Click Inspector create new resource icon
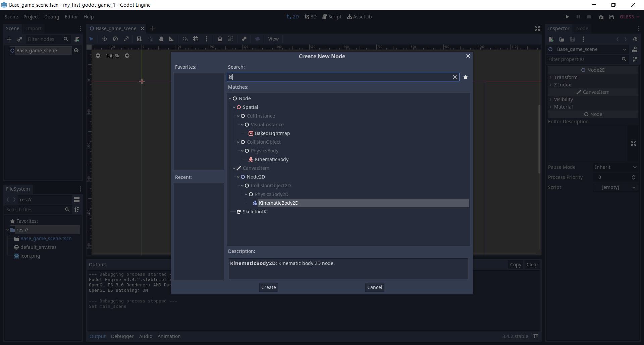The image size is (644, 345). (551, 39)
